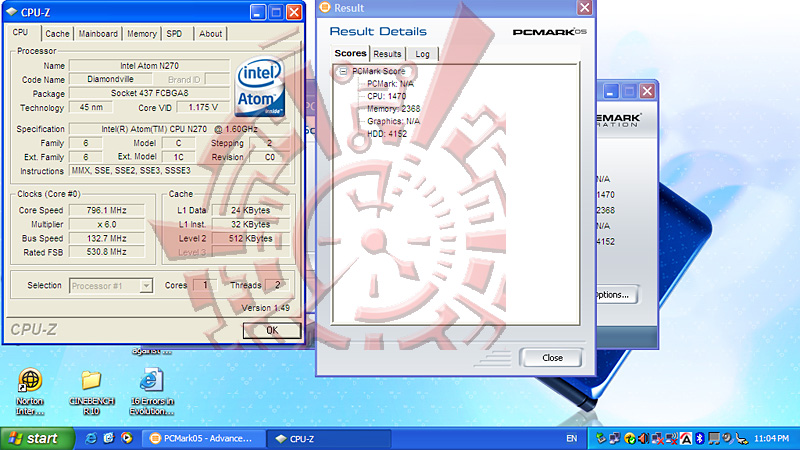Select the 'CPU: 1470' tree row
The height and width of the screenshot is (450, 800).
pos(387,96)
